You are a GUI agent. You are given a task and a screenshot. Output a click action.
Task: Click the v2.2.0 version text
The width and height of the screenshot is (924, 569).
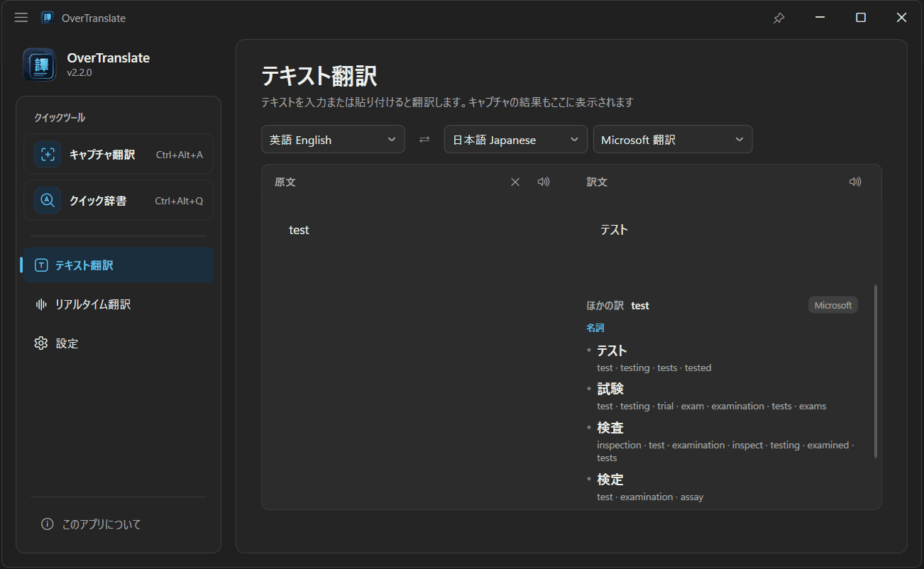tap(79, 72)
